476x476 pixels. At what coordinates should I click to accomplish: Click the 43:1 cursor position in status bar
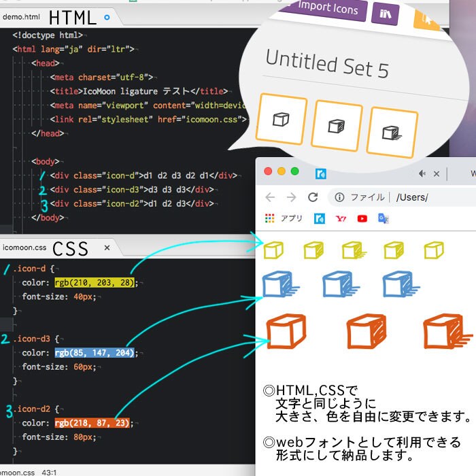pos(49,473)
